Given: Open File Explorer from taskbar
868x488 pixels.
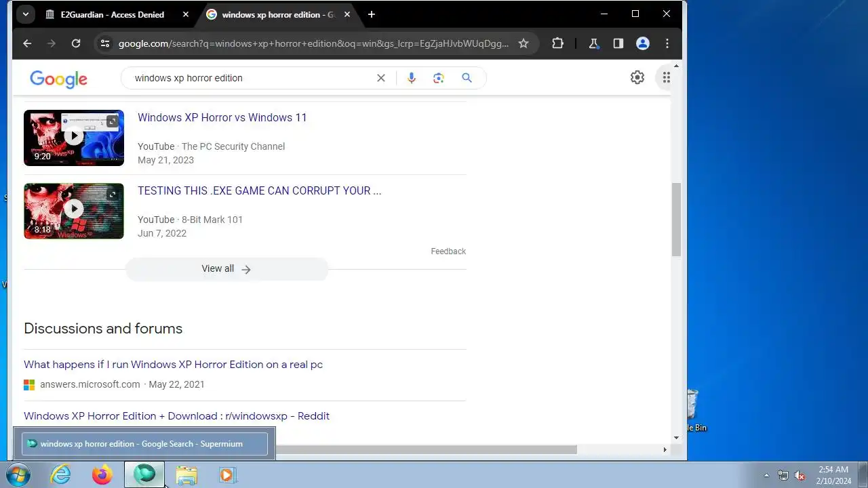Looking at the screenshot, I should click(186, 474).
